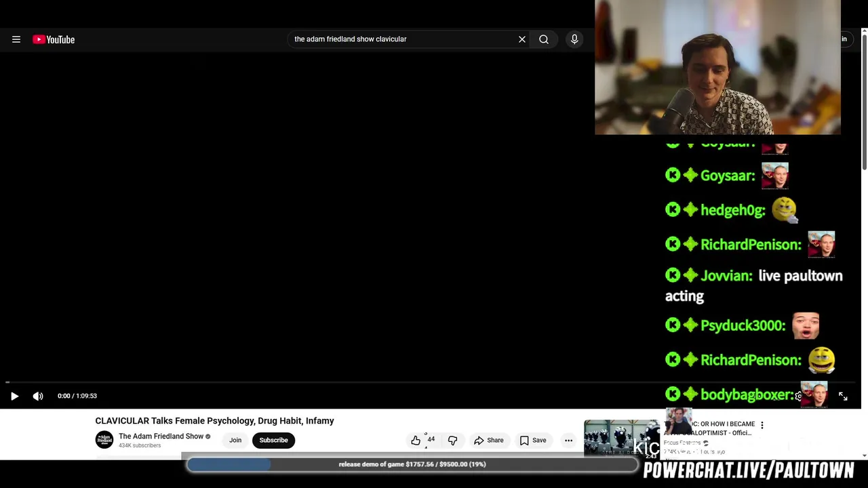Screen dimensions: 868x488
Task: Click the hedgeh0g username in chat
Action: point(732,210)
